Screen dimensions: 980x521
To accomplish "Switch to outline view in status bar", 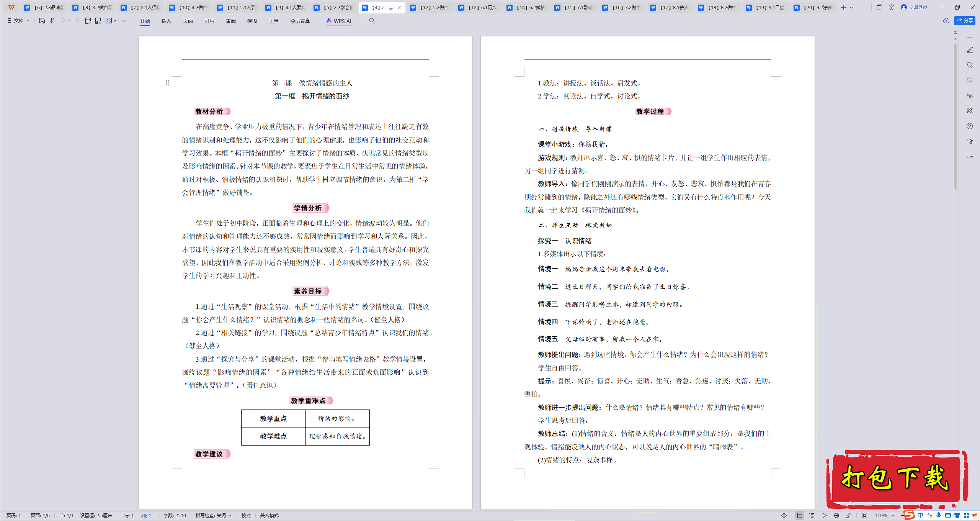I will 812,516.
